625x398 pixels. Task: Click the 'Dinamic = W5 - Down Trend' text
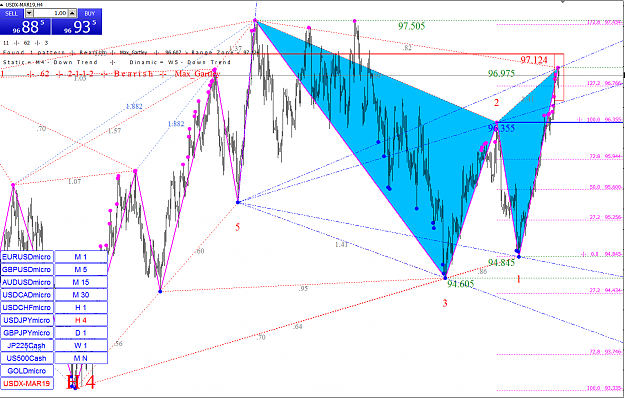tap(180, 63)
